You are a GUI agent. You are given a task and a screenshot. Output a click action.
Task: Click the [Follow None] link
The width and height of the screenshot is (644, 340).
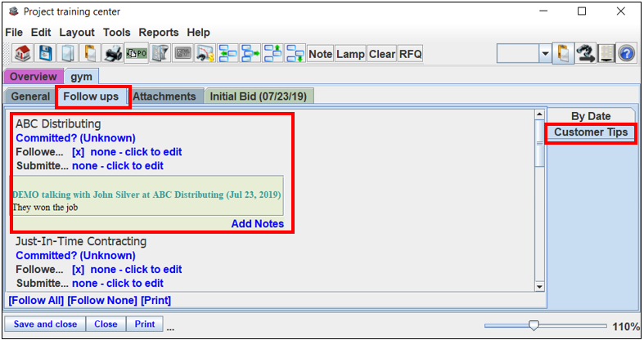point(102,301)
